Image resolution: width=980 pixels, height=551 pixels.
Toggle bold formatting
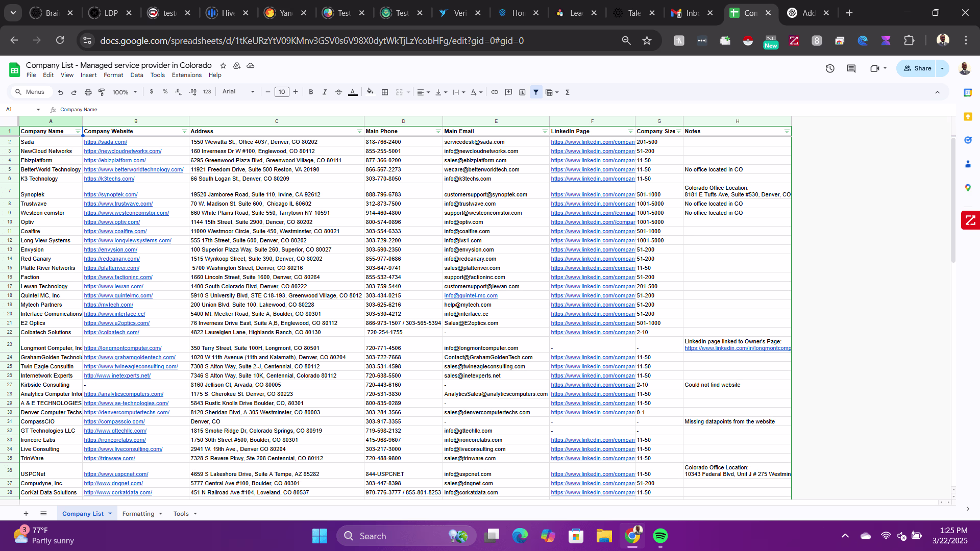[311, 92]
